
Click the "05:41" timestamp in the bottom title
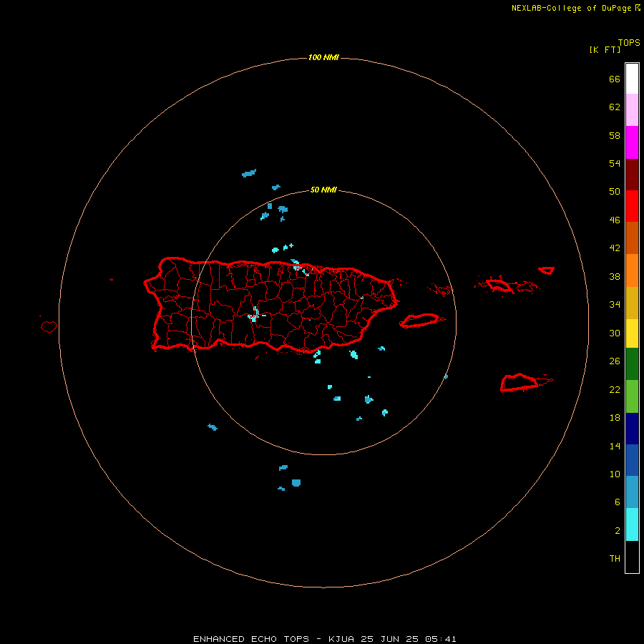tap(441, 639)
